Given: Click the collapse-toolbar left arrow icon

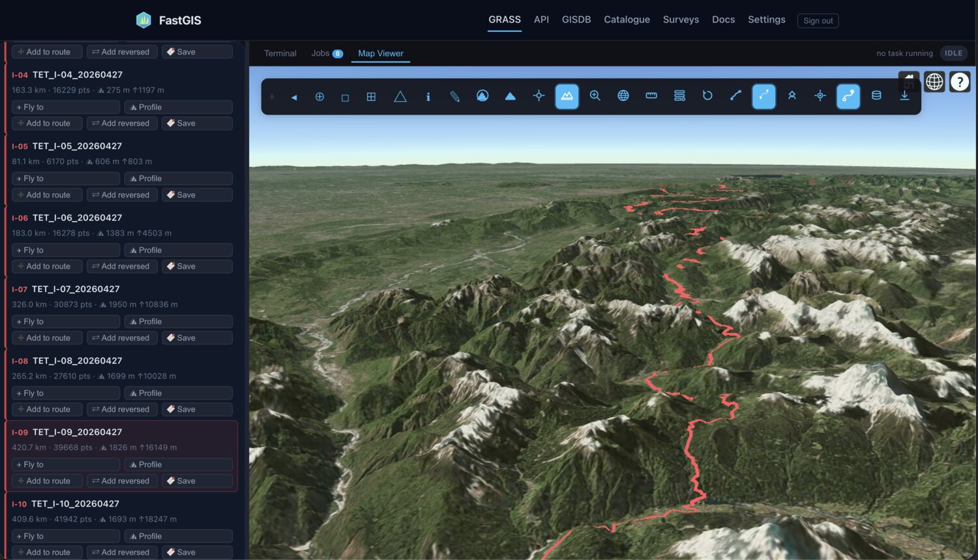Looking at the screenshot, I should point(294,97).
